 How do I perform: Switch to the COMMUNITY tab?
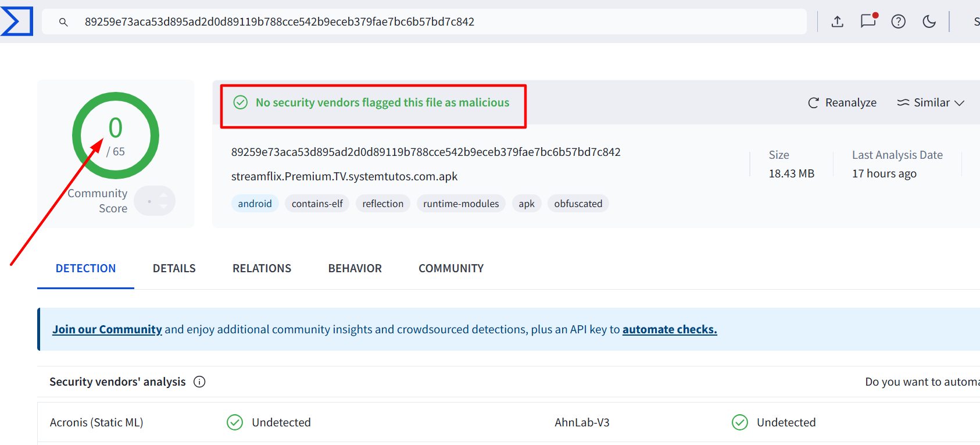point(451,268)
